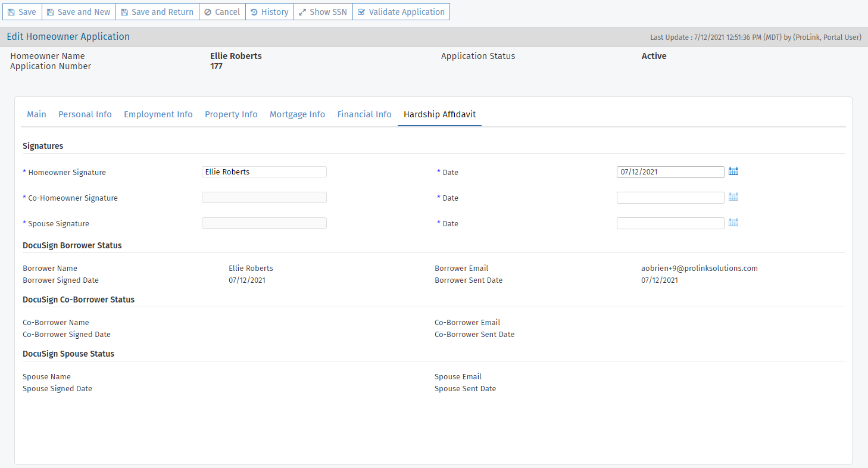The image size is (868, 468).
Task: Click the Homeowner Signature text field
Action: (x=264, y=172)
